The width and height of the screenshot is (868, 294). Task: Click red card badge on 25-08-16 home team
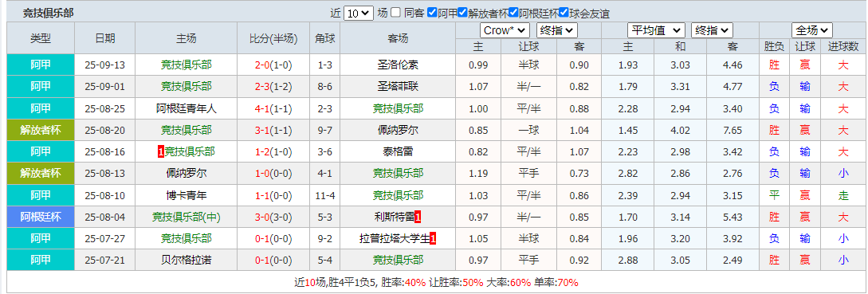tap(161, 151)
